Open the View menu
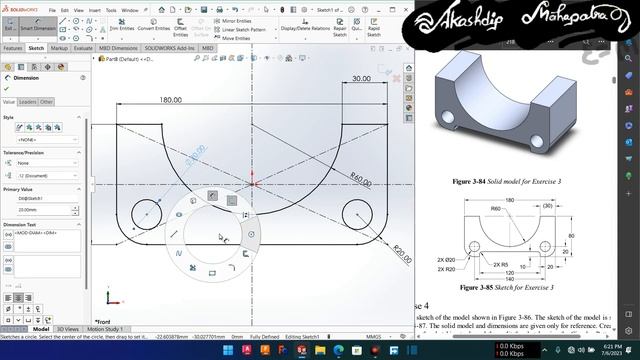This screenshot has height=360, width=640. 78,10
